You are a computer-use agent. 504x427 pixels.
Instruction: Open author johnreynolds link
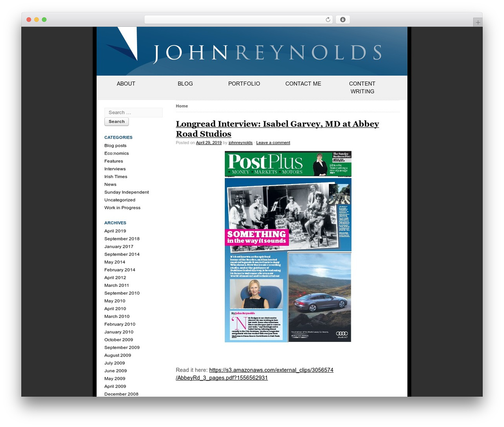pos(241,143)
